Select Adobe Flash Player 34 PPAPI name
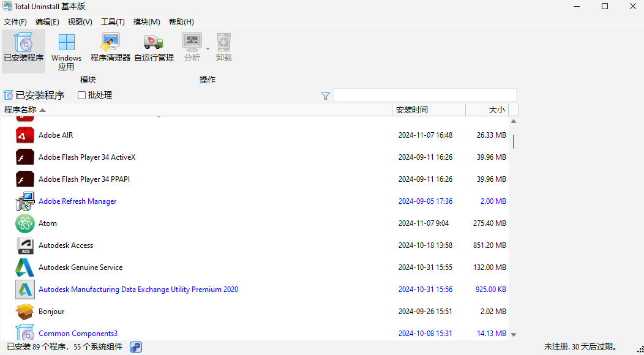The height and width of the screenshot is (355, 644). (84, 179)
